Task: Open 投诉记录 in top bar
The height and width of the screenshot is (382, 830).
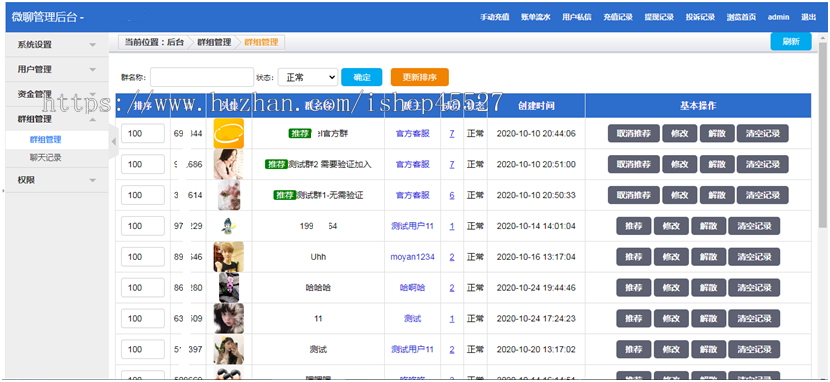Action: click(700, 17)
